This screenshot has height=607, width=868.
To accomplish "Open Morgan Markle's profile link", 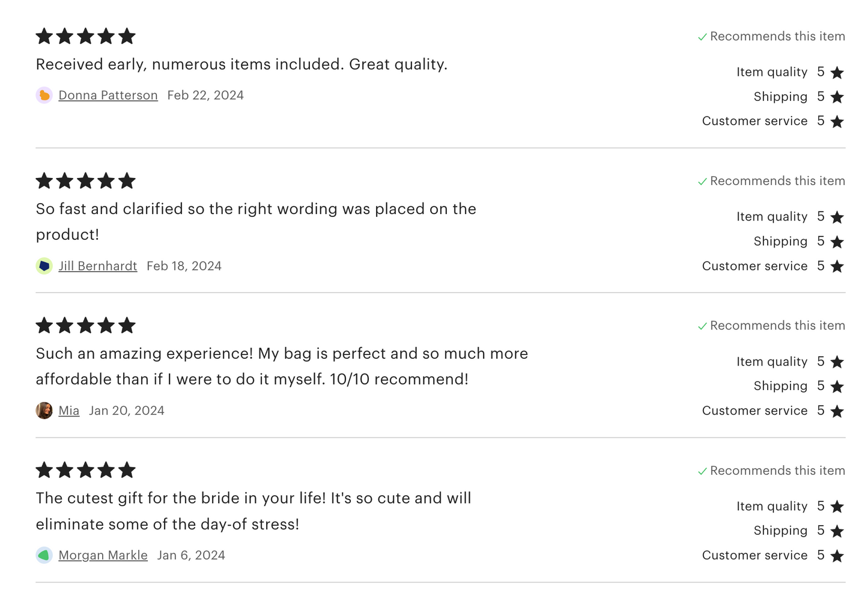I will (x=103, y=555).
